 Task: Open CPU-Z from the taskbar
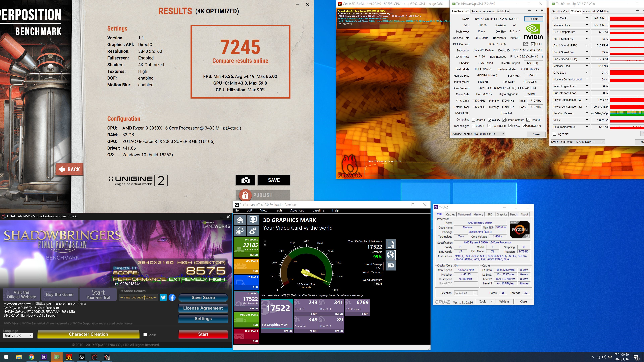coord(44,357)
